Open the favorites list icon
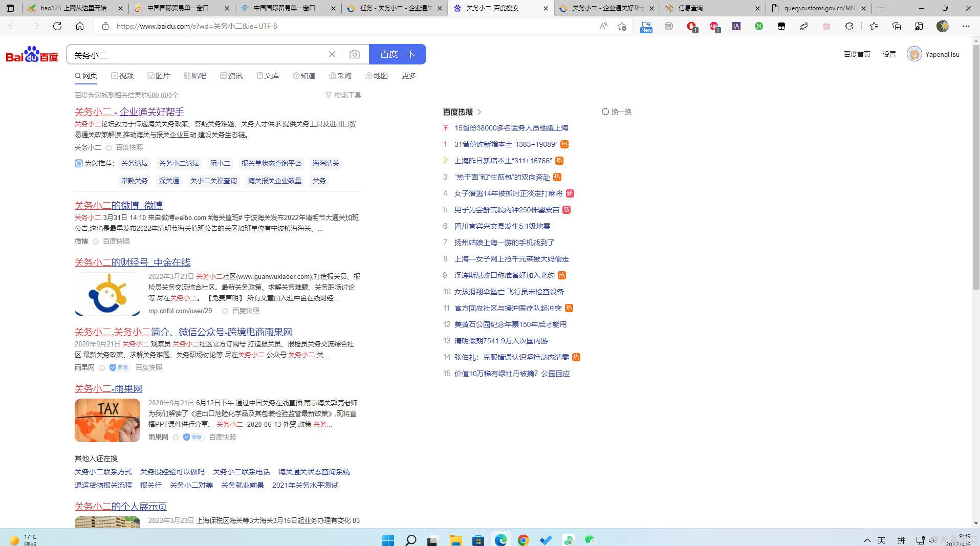980x546 pixels. (x=874, y=26)
